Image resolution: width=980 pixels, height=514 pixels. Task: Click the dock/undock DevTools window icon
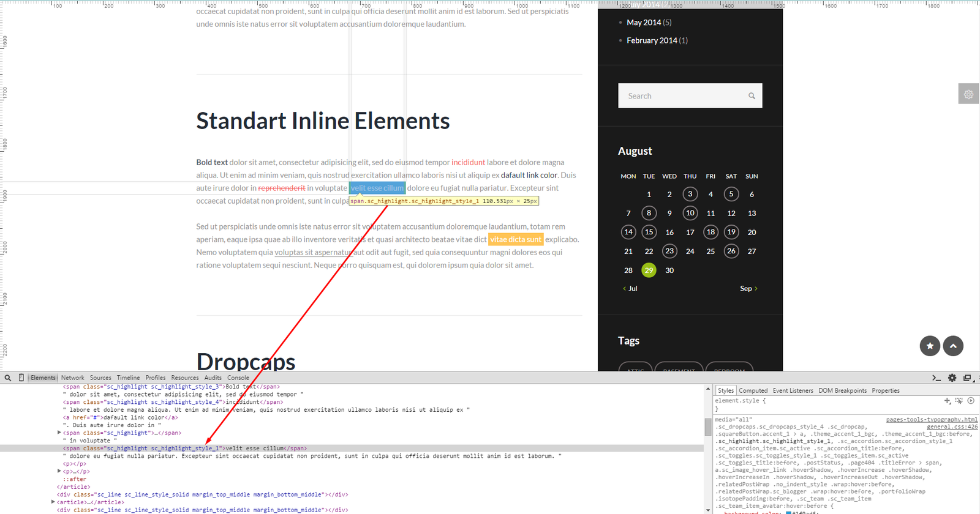pyautogui.click(x=968, y=378)
